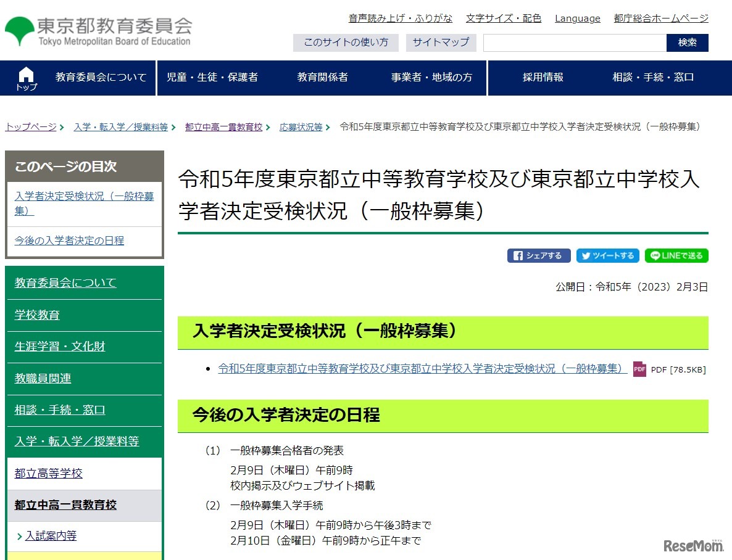This screenshot has height=560, width=732.
Task: Click 応募状況等 breadcrumb link
Action: pyautogui.click(x=301, y=127)
